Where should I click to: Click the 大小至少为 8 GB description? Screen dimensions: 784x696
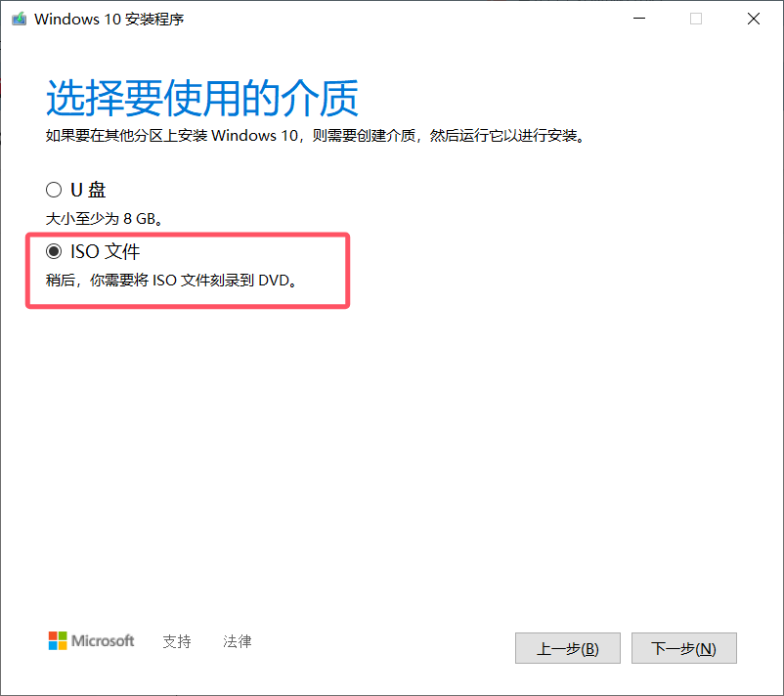[x=104, y=219]
